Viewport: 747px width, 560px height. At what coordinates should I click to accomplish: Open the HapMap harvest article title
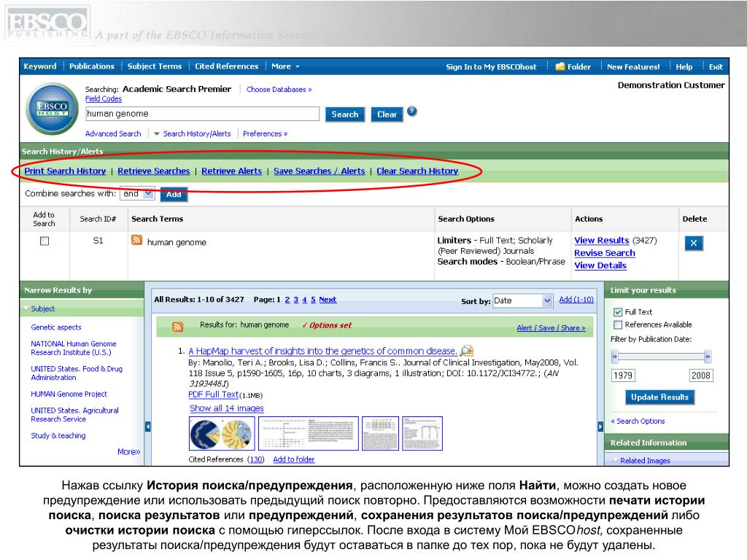[x=322, y=351]
